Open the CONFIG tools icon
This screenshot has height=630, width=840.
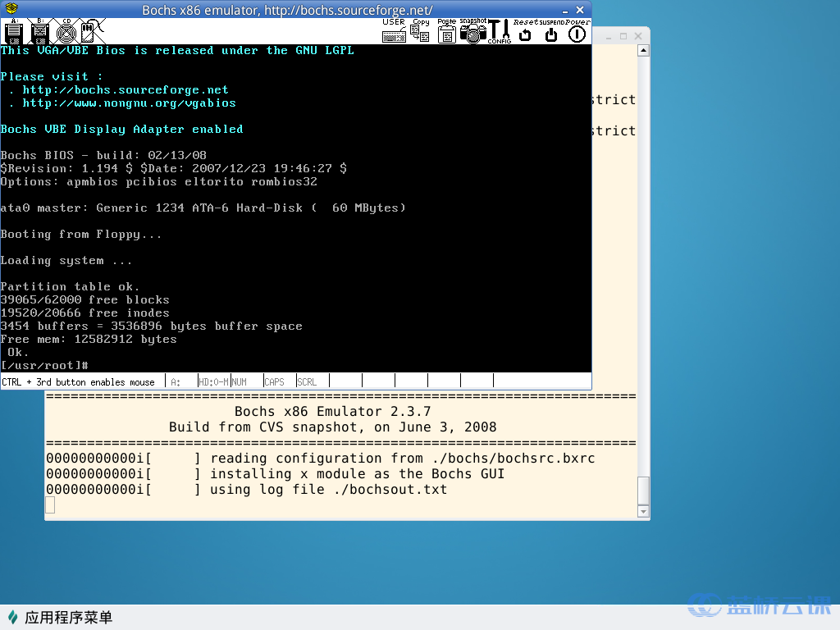pos(499,32)
